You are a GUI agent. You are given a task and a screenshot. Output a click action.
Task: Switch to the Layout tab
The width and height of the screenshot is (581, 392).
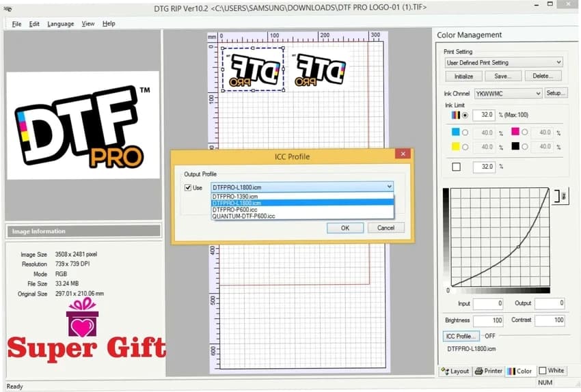coord(455,371)
